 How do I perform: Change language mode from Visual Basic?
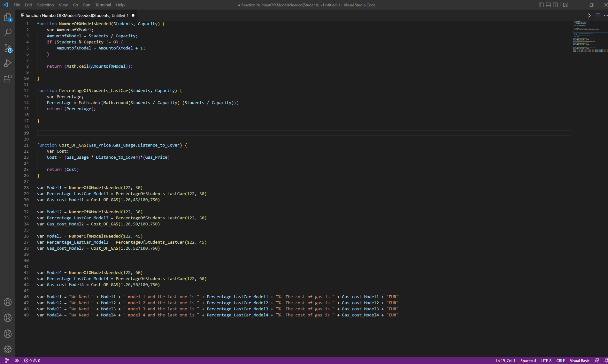coord(579,360)
